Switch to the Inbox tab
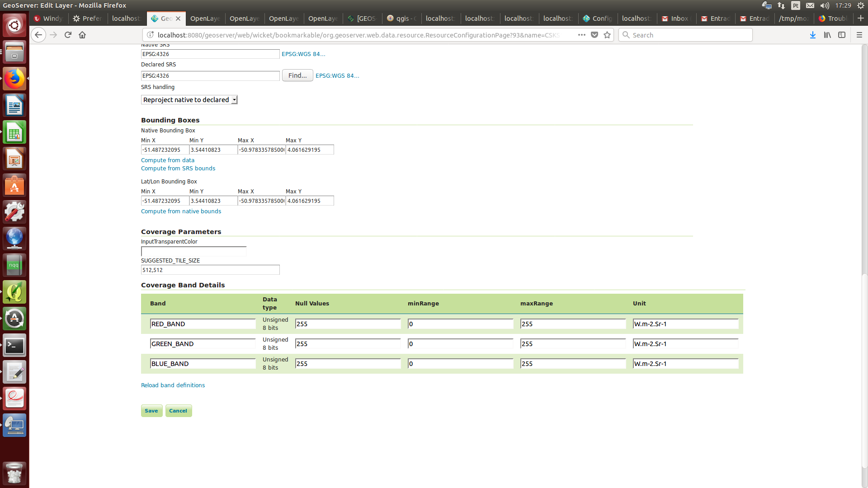 [x=676, y=19]
